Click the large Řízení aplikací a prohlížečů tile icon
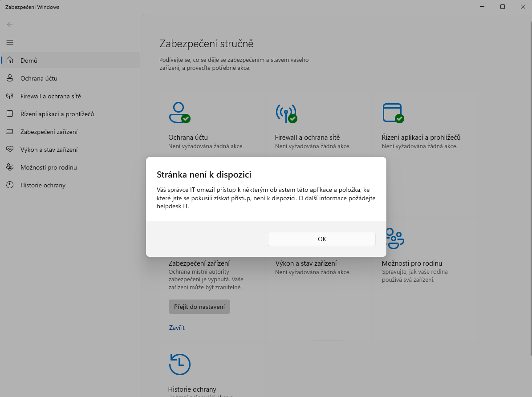This screenshot has width=532, height=397. (393, 113)
